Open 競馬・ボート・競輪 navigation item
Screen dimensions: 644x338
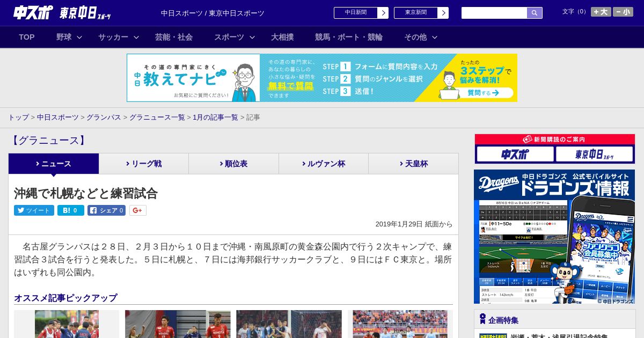tap(349, 37)
